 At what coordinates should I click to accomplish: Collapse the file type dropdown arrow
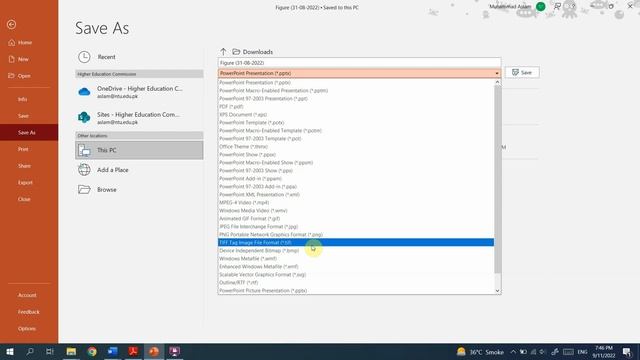497,73
